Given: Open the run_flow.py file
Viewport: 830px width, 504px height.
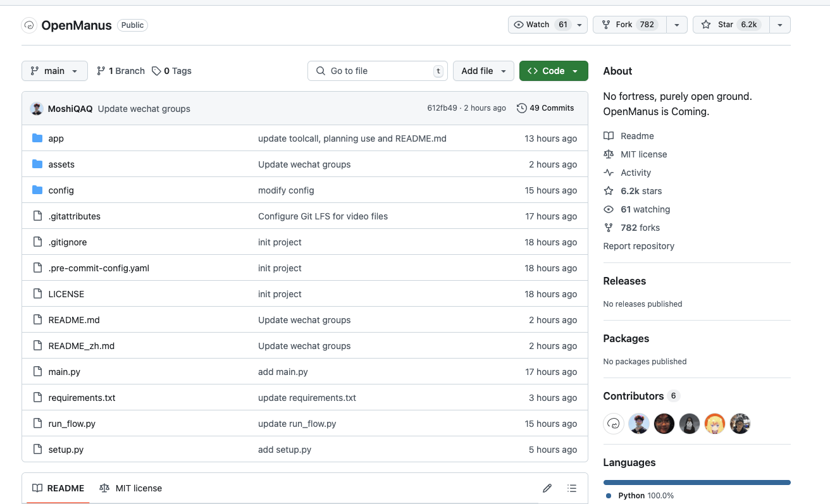Looking at the screenshot, I should [72, 424].
